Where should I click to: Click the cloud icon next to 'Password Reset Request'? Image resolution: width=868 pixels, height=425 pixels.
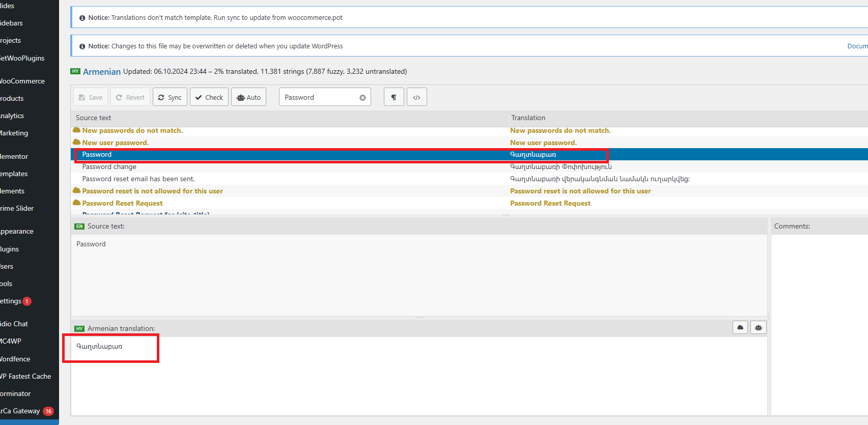coord(77,203)
